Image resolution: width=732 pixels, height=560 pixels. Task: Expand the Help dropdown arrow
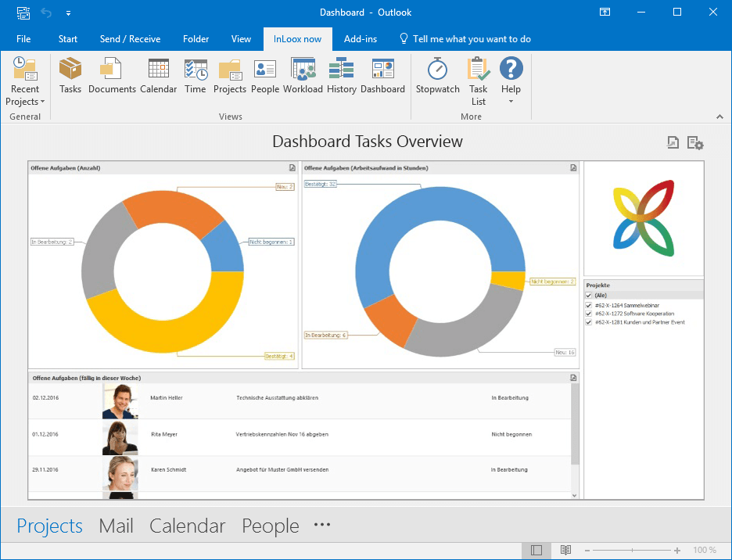tap(511, 102)
